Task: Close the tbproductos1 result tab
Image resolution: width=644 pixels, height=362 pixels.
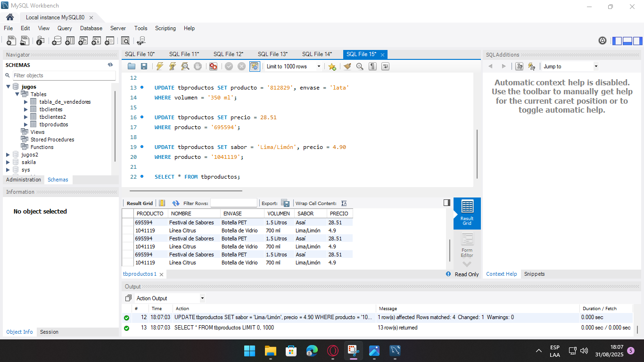Action: point(161,274)
